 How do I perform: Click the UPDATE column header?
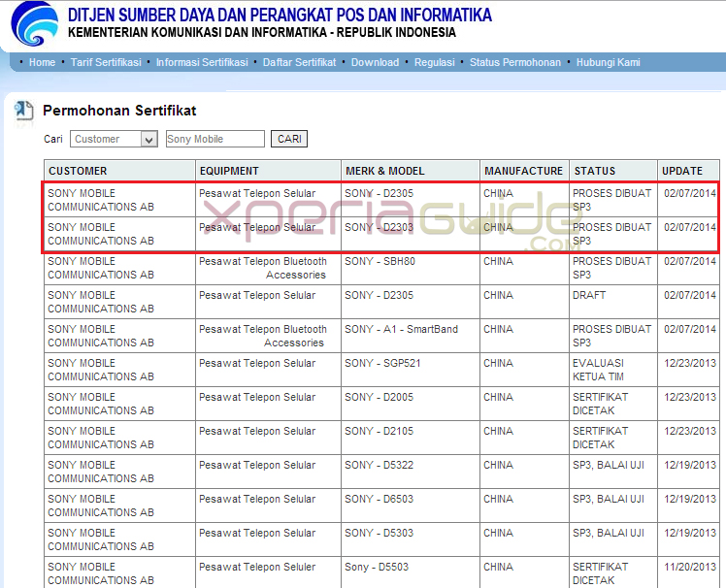pos(688,171)
